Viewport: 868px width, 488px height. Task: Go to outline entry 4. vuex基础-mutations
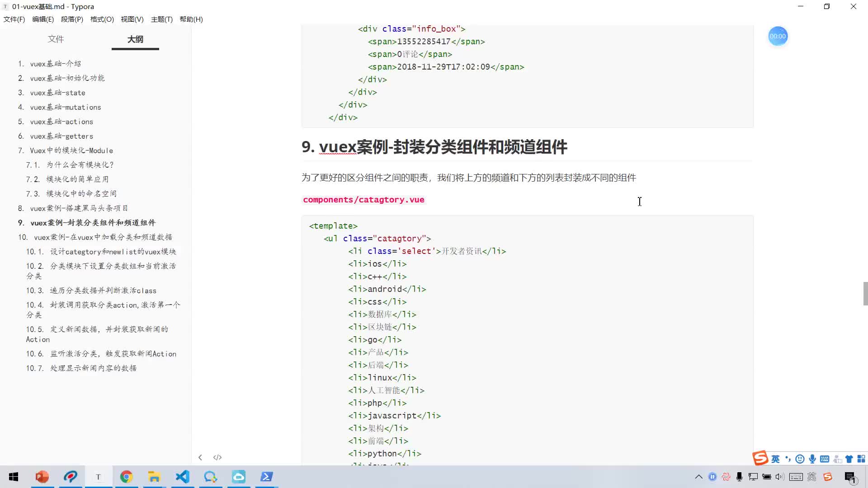(59, 107)
